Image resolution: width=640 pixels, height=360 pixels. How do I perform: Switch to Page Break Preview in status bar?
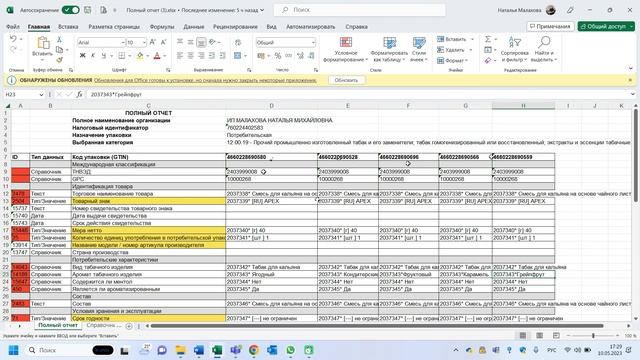(556, 336)
